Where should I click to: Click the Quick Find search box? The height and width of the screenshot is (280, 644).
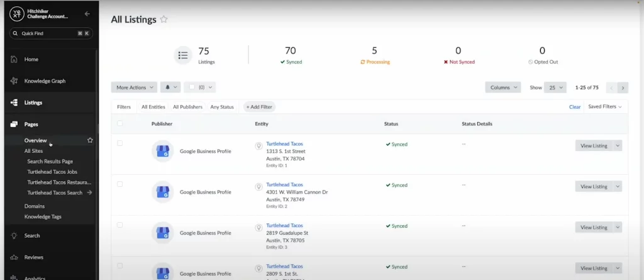[x=52, y=33]
